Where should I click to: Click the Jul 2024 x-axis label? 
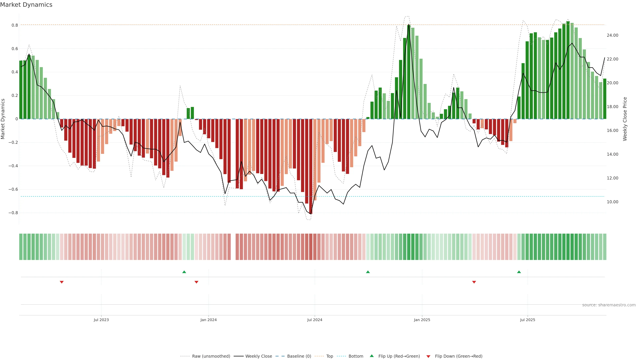(x=314, y=320)
